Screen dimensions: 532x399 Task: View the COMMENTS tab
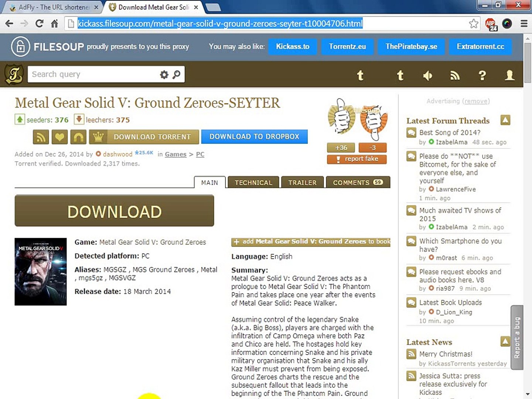[x=358, y=183]
